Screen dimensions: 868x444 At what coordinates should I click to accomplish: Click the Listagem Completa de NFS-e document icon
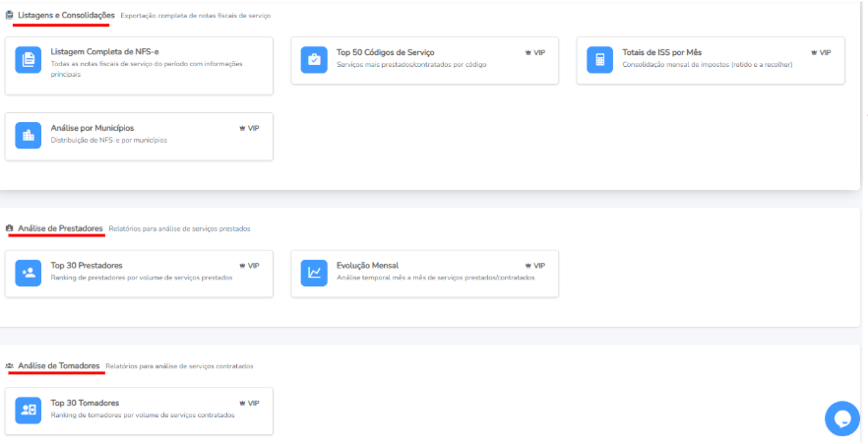[x=29, y=59]
